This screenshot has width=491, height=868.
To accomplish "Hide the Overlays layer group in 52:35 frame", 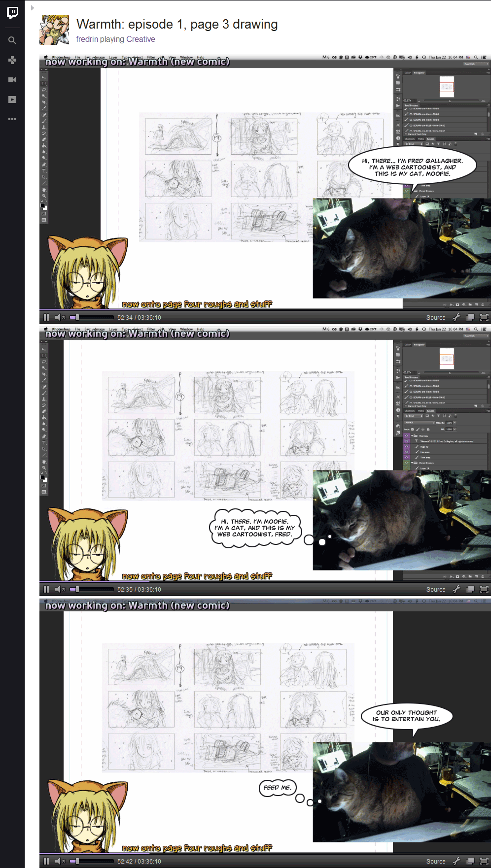I will click(x=407, y=435).
